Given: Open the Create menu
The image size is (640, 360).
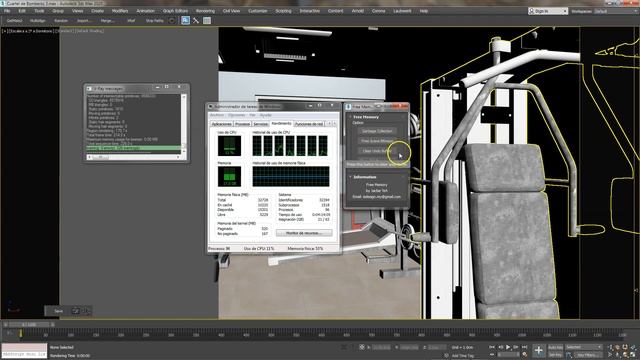Looking at the screenshot, I should coord(97,11).
